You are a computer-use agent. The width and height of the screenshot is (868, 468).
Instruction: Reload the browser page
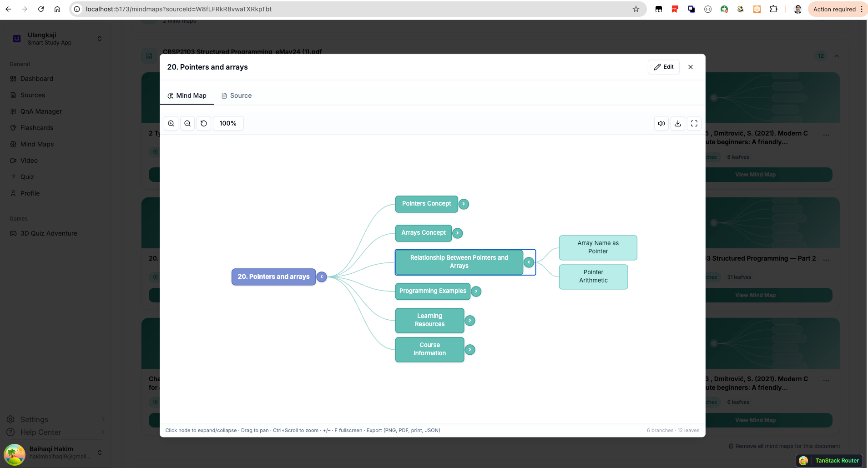tap(41, 9)
